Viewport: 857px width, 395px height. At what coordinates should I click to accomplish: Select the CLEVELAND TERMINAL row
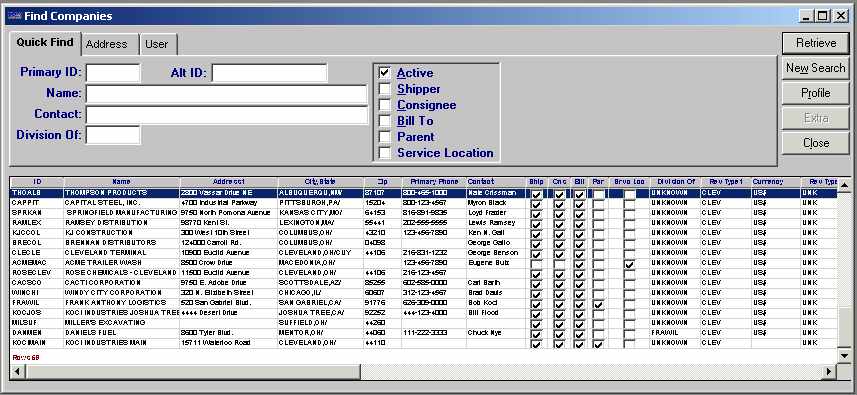tap(424, 253)
